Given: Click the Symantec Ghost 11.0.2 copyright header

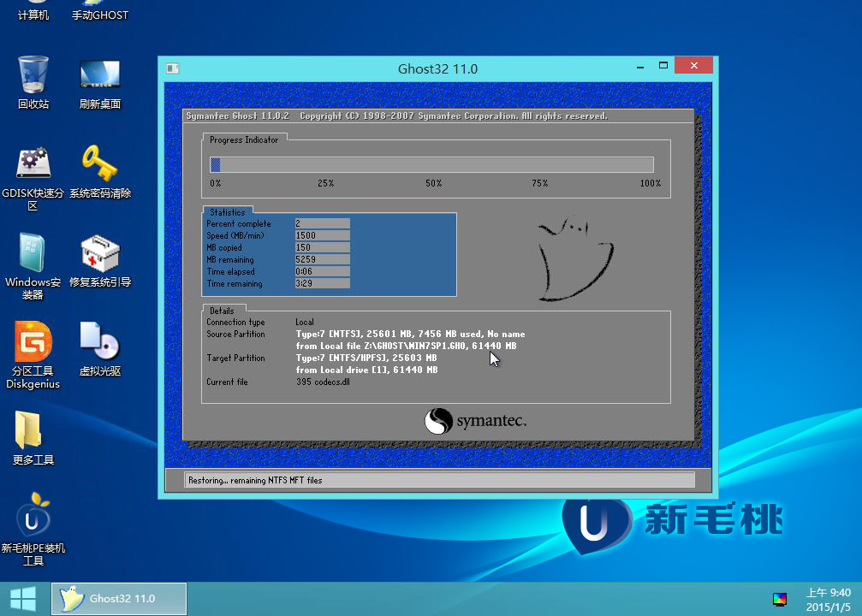Looking at the screenshot, I should (396, 116).
